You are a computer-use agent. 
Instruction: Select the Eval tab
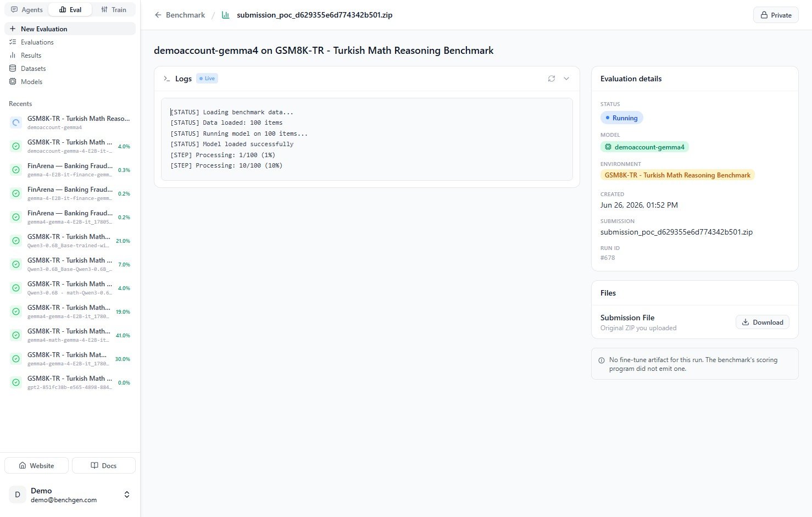click(70, 9)
